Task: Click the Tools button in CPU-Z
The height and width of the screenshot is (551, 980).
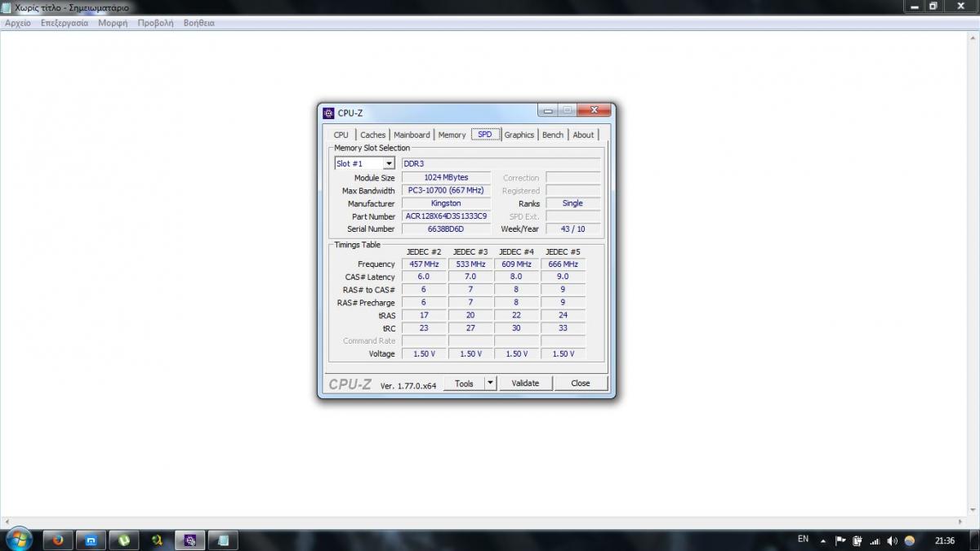Action: [x=464, y=383]
